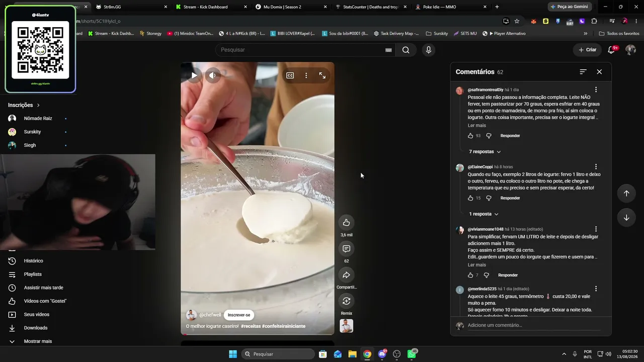Click the Adicione um comentário field

534,325
